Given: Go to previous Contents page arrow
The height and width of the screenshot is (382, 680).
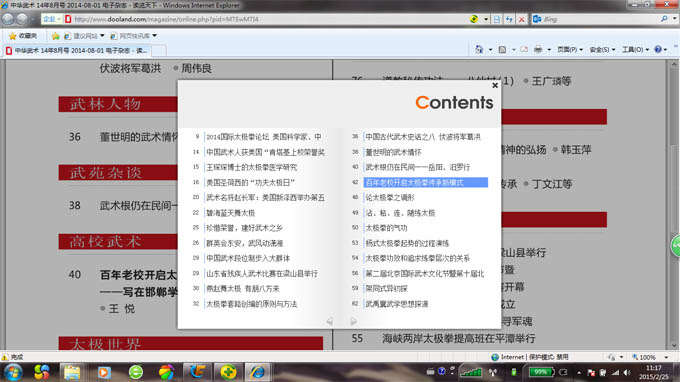Looking at the screenshot, I should [330, 321].
